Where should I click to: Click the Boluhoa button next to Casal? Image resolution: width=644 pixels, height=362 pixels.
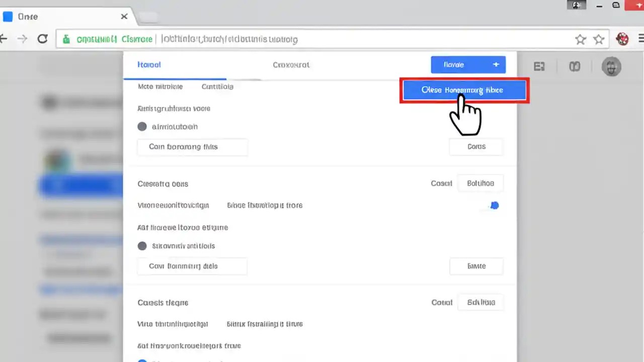coord(480,183)
